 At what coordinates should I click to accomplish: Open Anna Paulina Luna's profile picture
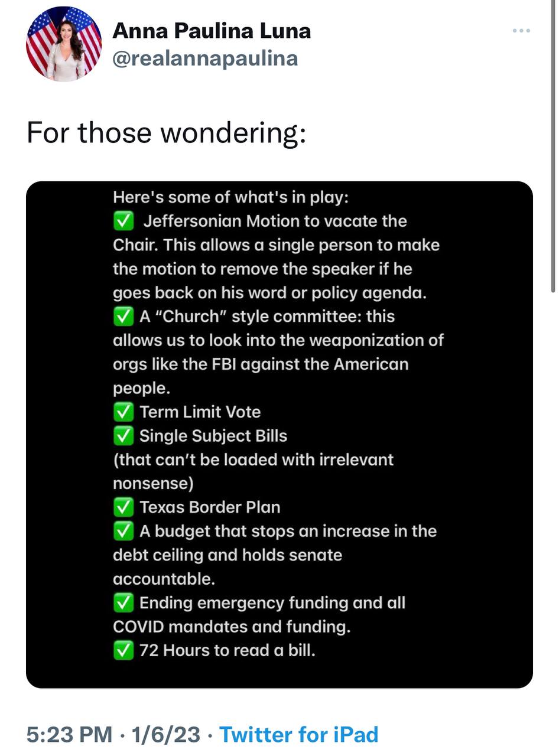pyautogui.click(x=64, y=44)
